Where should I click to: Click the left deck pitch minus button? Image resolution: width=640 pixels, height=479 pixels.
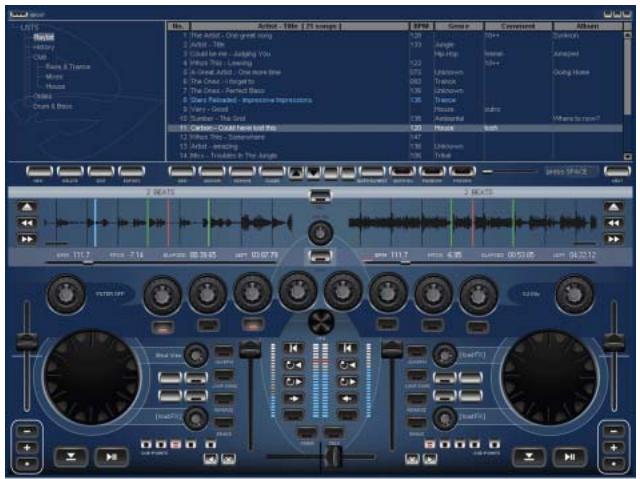click(x=27, y=431)
